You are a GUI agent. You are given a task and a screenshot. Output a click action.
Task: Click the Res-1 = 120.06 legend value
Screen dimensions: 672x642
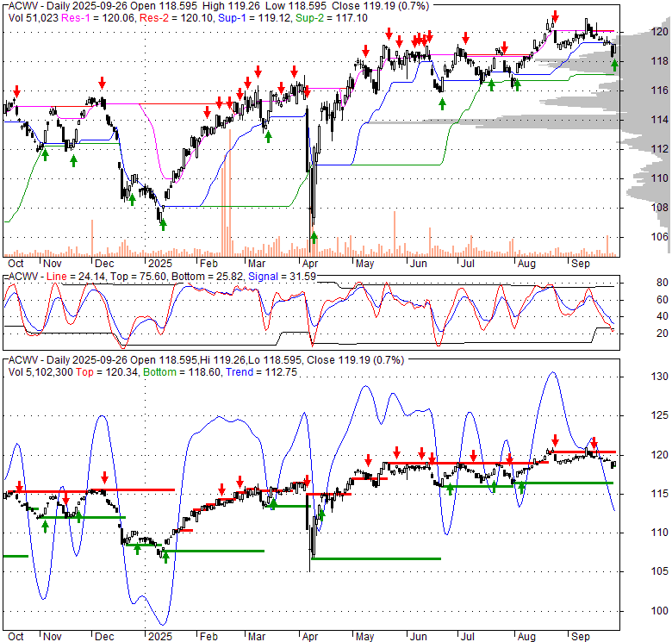(x=98, y=18)
